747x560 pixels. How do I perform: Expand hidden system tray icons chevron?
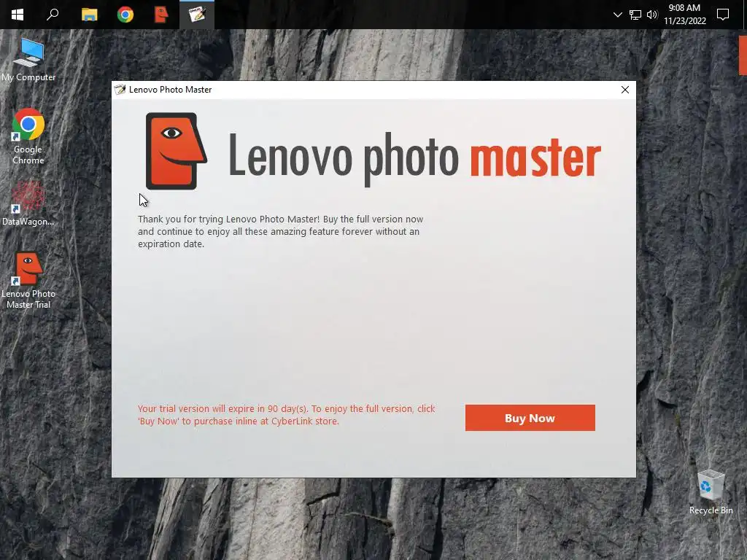pos(617,15)
